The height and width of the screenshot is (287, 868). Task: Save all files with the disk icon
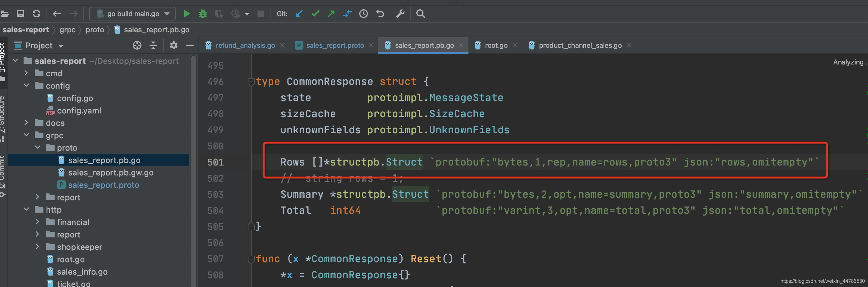click(x=20, y=13)
